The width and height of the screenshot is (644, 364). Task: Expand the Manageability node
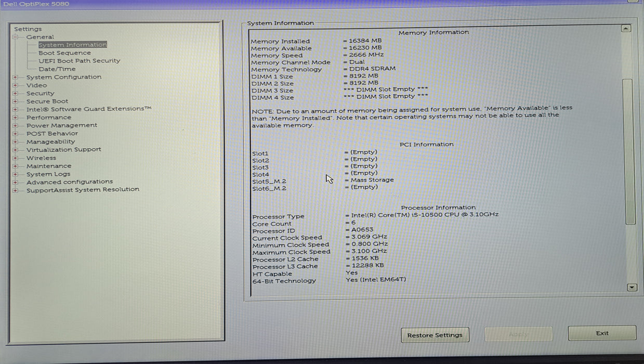[x=16, y=142]
